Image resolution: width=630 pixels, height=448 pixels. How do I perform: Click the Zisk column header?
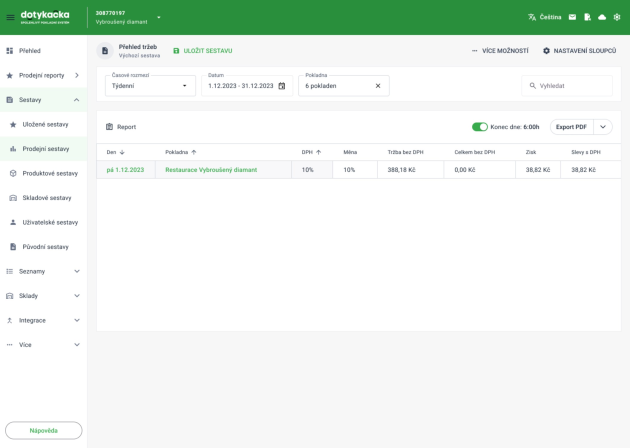pos(531,152)
